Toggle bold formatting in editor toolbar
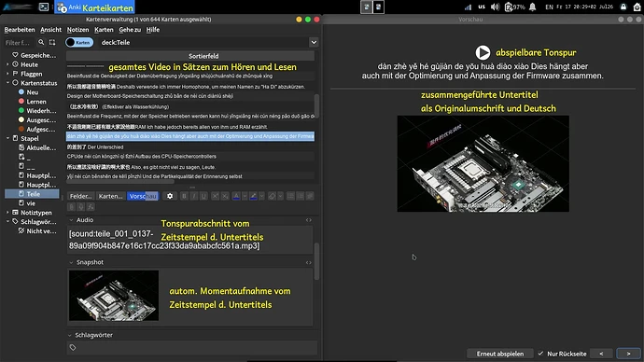Viewport: 644px width, 362px height. coord(184,196)
